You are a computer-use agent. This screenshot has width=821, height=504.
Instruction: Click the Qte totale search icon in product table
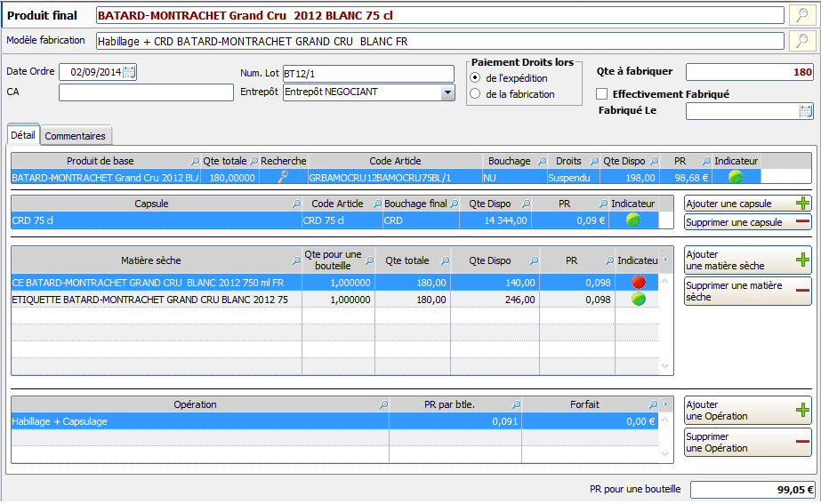tap(254, 161)
